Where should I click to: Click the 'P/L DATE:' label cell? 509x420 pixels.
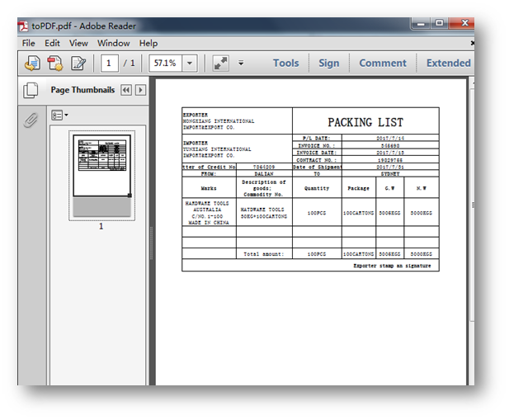[317, 139]
